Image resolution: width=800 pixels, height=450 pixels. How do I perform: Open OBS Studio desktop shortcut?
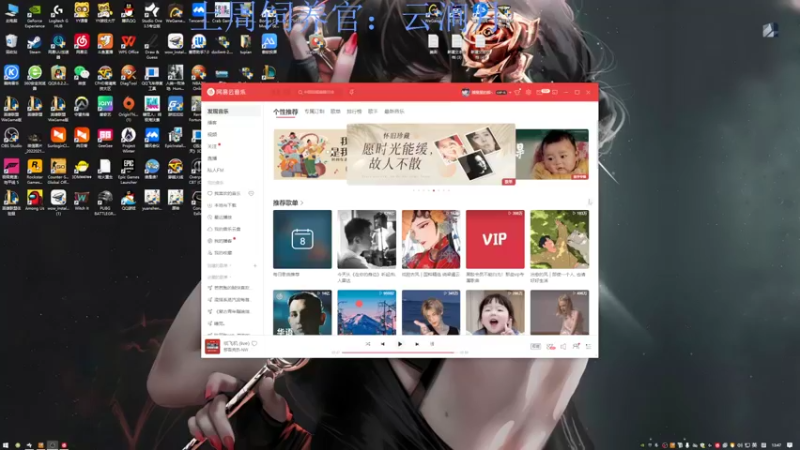tap(11, 138)
